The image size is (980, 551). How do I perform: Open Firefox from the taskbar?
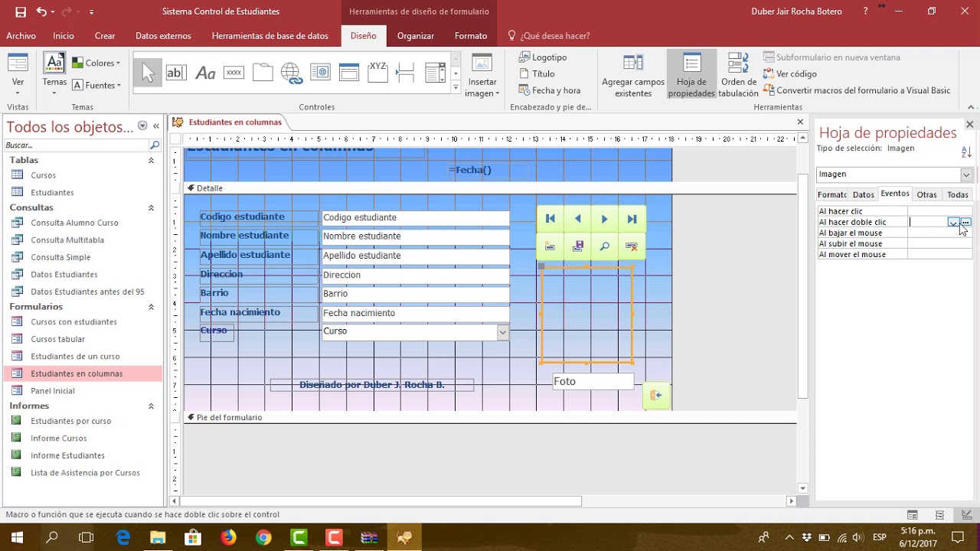pyautogui.click(x=228, y=538)
